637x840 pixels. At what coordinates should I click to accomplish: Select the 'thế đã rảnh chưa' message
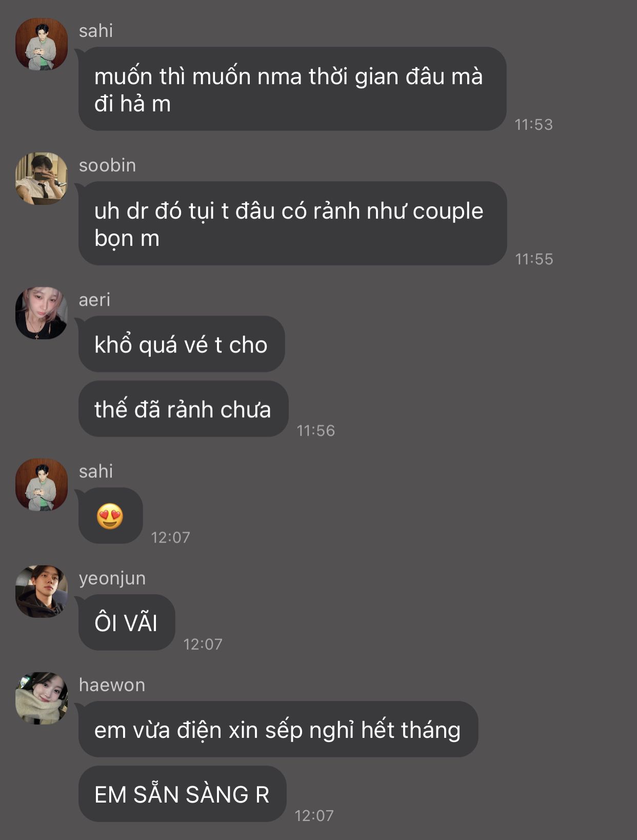pos(183,409)
